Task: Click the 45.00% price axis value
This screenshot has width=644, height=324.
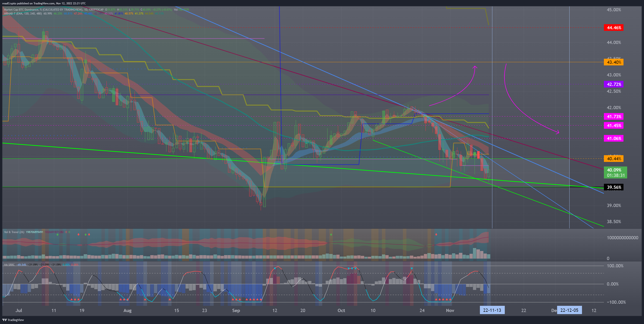Action: 614,10
